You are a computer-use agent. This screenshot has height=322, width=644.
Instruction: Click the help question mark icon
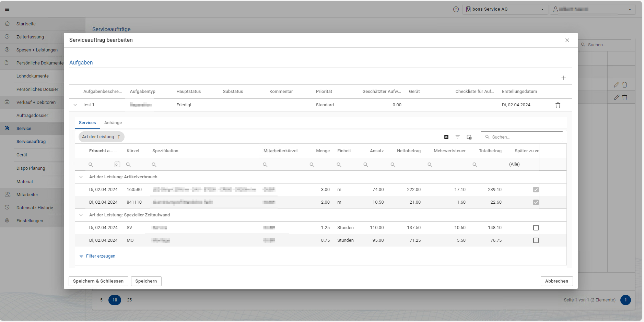click(456, 9)
